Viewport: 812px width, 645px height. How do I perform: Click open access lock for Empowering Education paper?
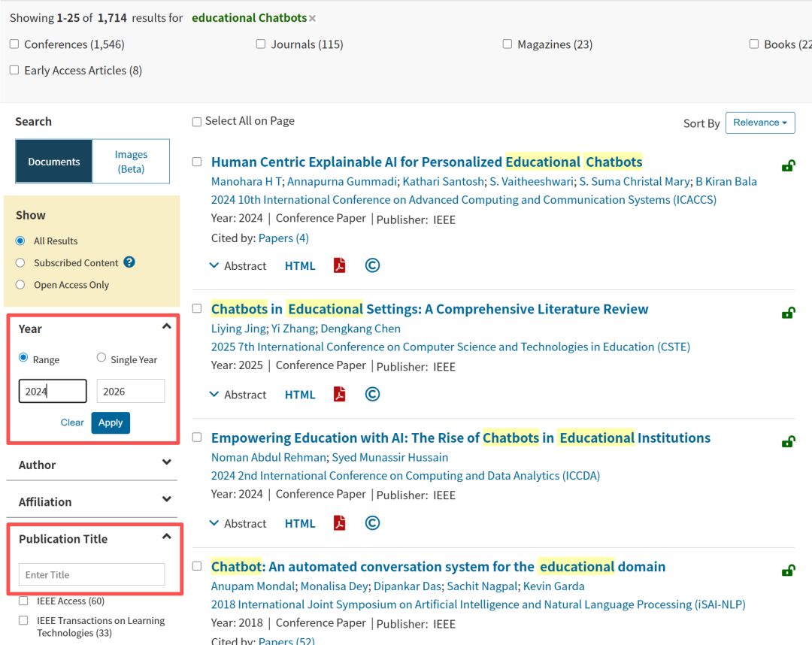coord(788,442)
